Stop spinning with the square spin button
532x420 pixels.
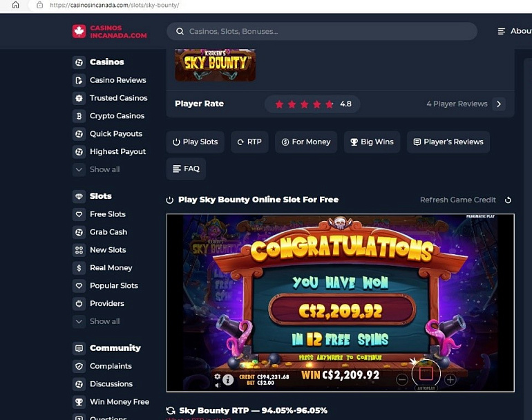426,373
